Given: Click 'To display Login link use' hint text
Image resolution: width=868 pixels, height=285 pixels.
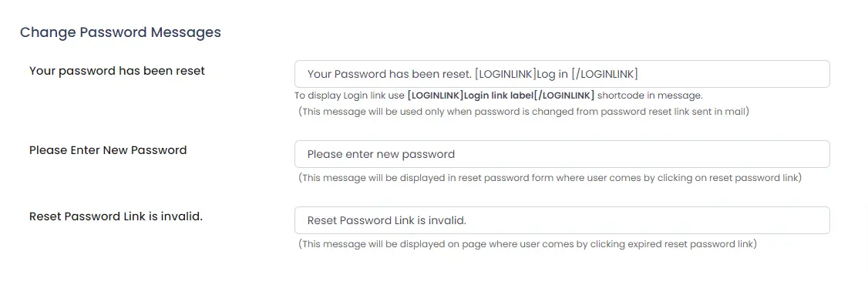Looking at the screenshot, I should pos(349,96).
